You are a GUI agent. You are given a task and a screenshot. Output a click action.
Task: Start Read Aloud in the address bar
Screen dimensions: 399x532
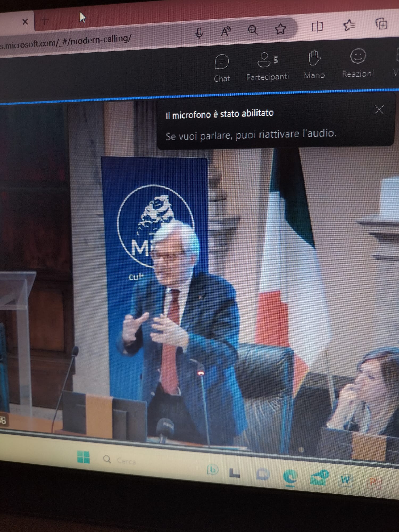click(x=226, y=31)
